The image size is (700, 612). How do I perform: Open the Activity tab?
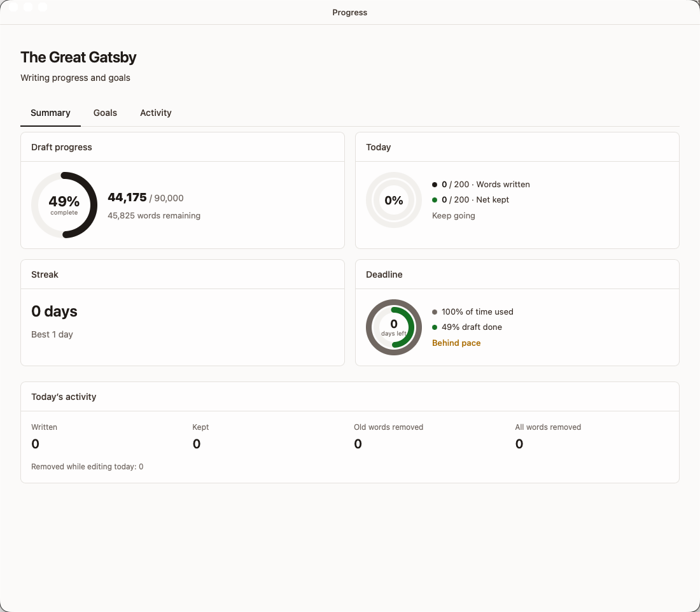click(x=156, y=113)
